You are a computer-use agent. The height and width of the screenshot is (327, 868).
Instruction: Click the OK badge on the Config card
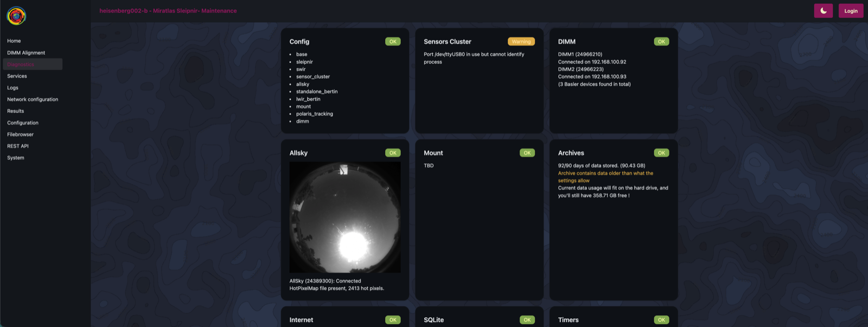click(x=393, y=42)
